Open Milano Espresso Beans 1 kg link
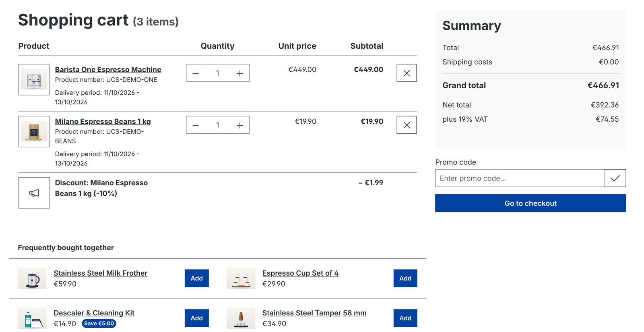 pyautogui.click(x=103, y=122)
